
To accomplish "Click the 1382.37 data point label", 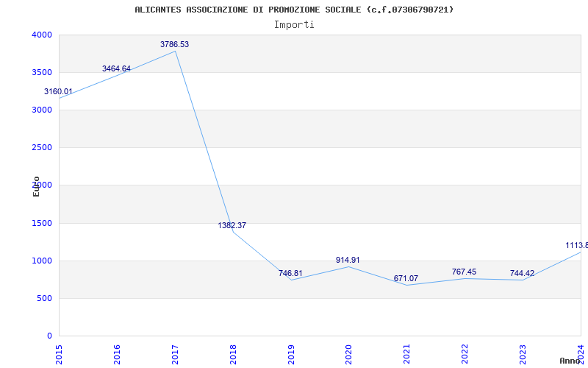I will 232,225.
